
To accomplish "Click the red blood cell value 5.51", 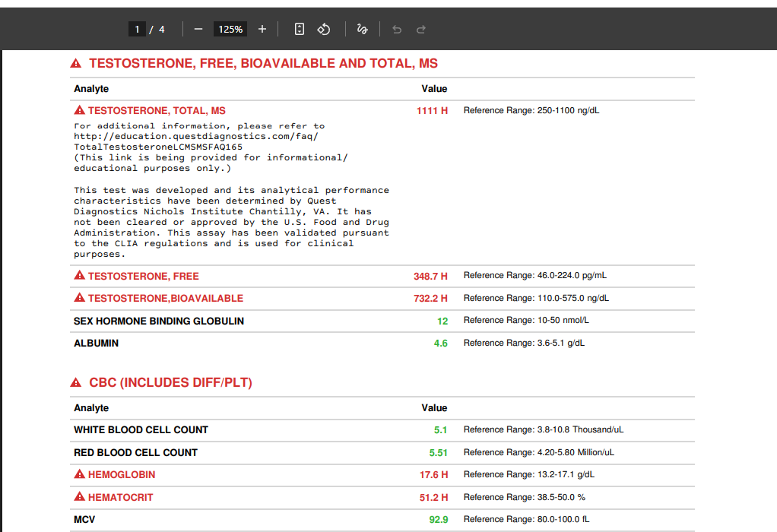I will point(438,453).
